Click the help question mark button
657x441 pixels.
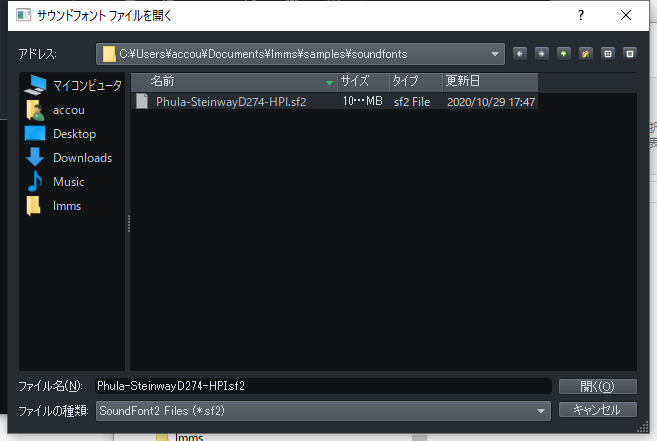pyautogui.click(x=581, y=16)
